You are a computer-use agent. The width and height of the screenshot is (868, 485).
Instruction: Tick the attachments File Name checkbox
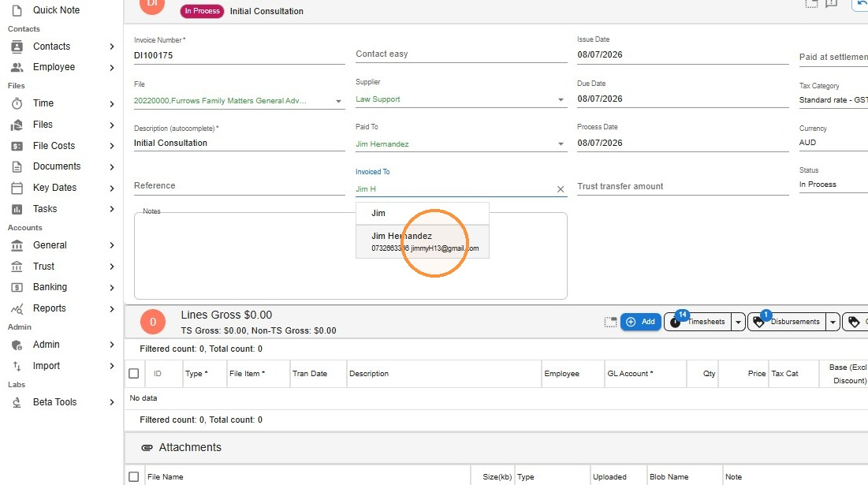(133, 476)
